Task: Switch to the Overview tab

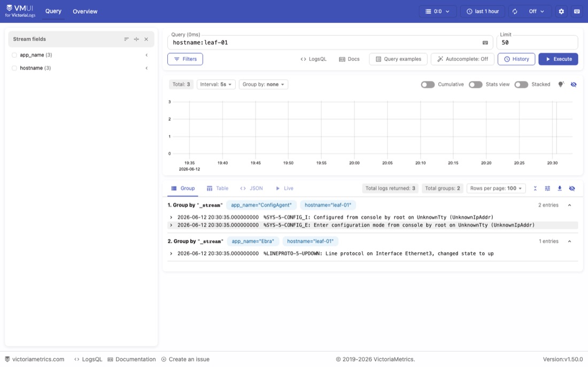Action: [85, 11]
